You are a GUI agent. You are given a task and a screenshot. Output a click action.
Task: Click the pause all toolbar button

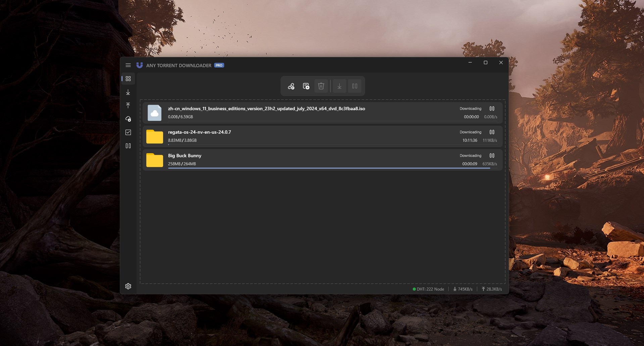[x=355, y=86]
